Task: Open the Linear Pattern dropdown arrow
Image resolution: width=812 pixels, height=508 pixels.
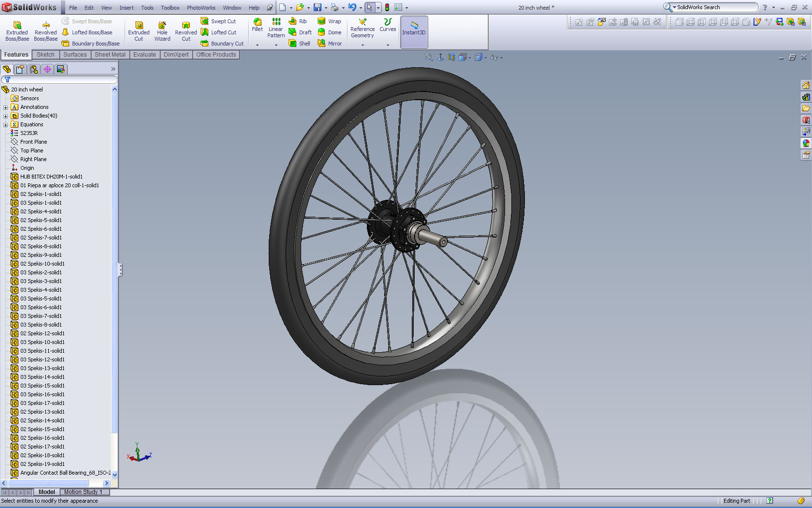Action: pyautogui.click(x=276, y=45)
